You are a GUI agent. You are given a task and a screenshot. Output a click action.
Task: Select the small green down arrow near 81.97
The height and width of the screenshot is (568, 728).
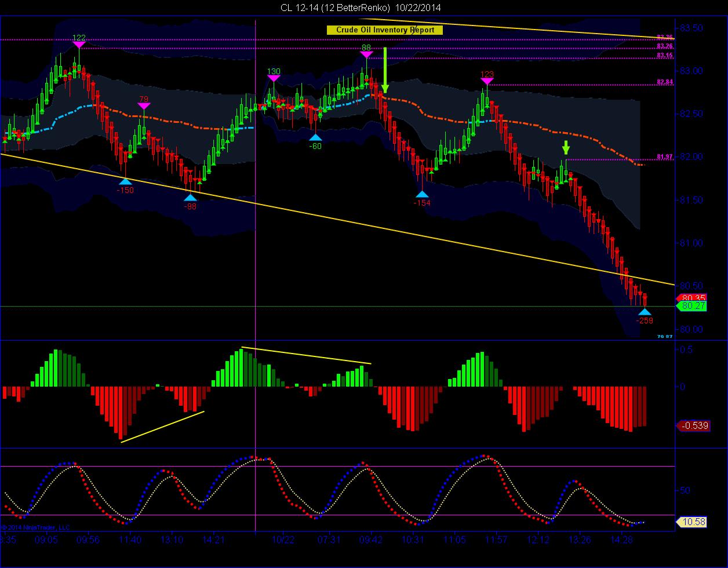click(566, 147)
